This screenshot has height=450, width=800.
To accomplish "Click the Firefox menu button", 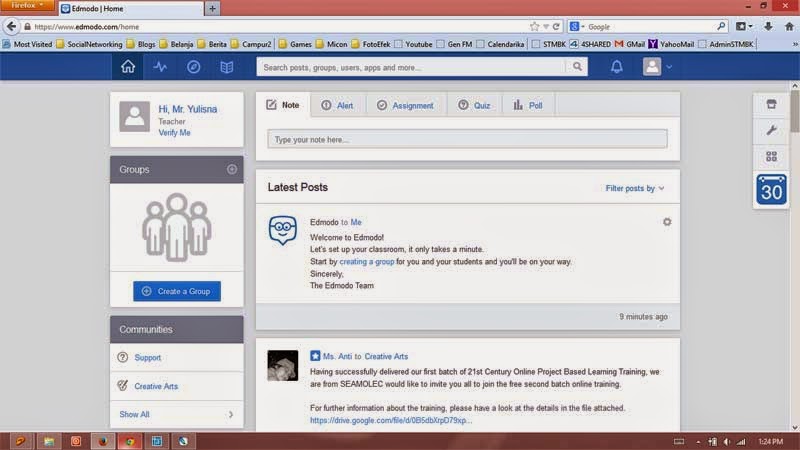I will click(27, 6).
